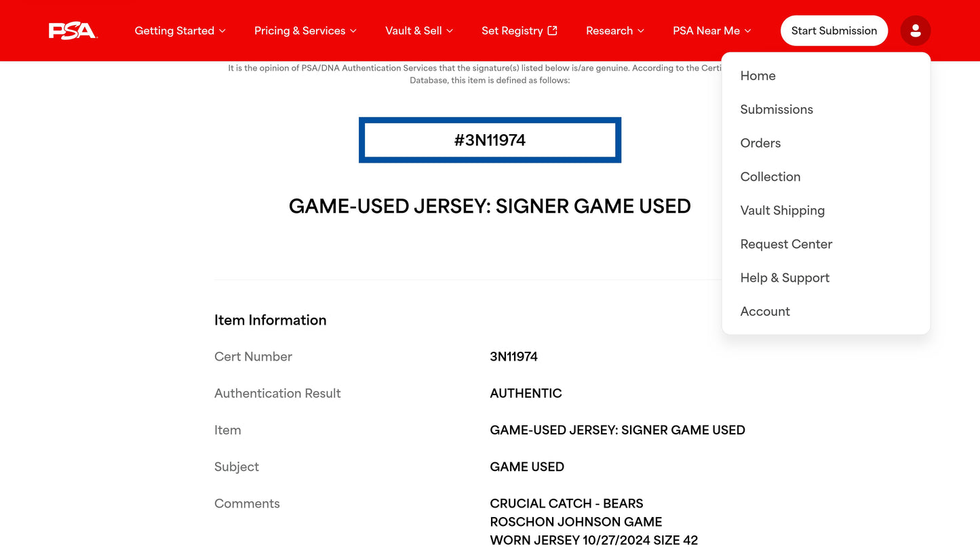
Task: Expand the Getting Started dropdown
Action: point(180,30)
